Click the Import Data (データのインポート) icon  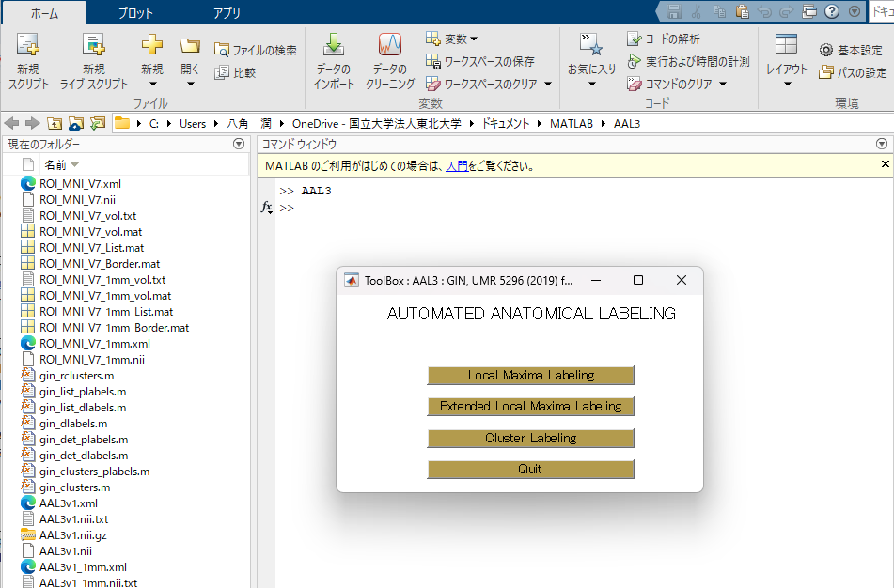(x=334, y=45)
